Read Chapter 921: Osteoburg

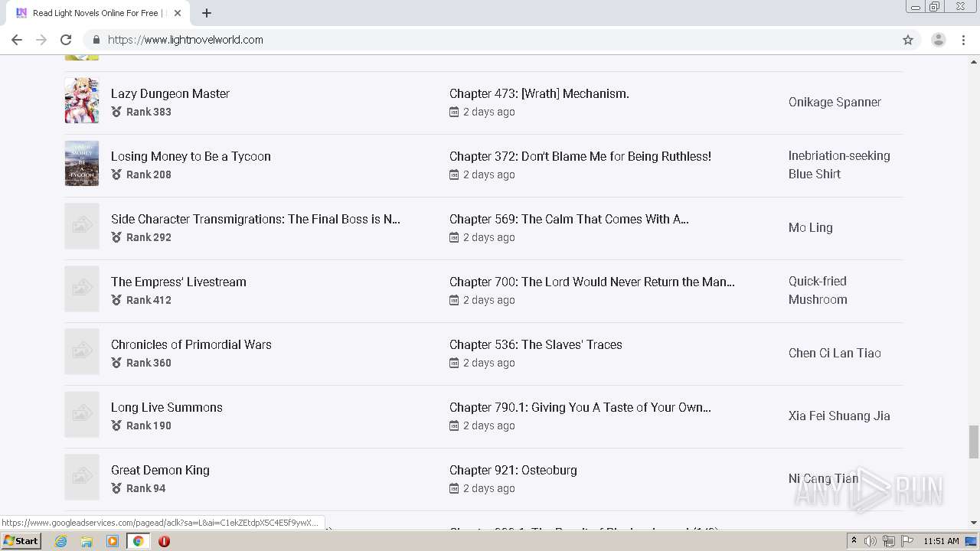tap(513, 470)
